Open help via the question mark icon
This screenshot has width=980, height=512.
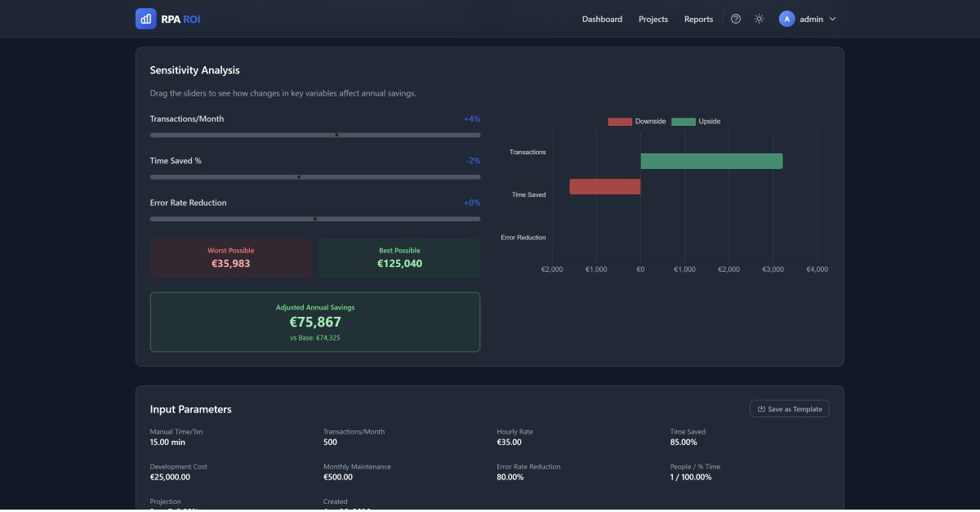[x=736, y=19]
